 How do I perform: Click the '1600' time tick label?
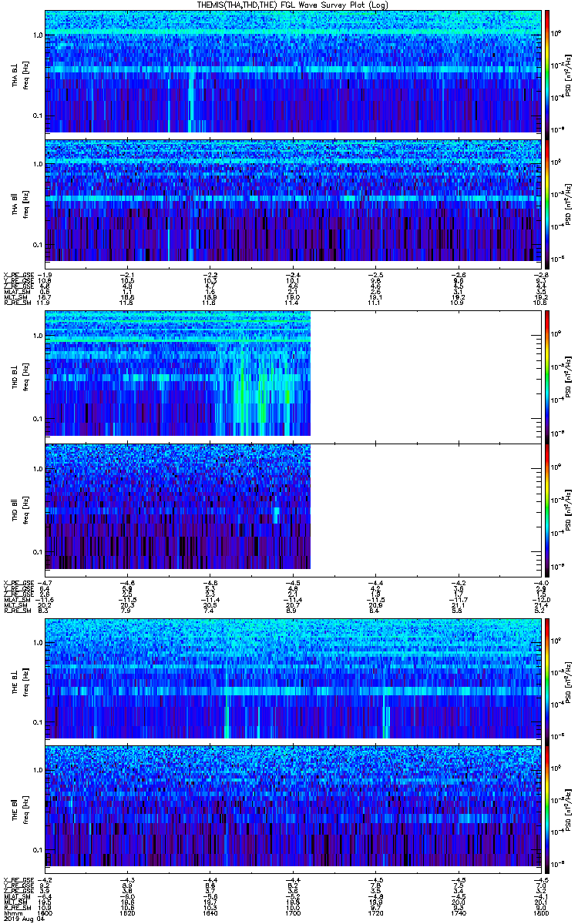(x=45, y=913)
